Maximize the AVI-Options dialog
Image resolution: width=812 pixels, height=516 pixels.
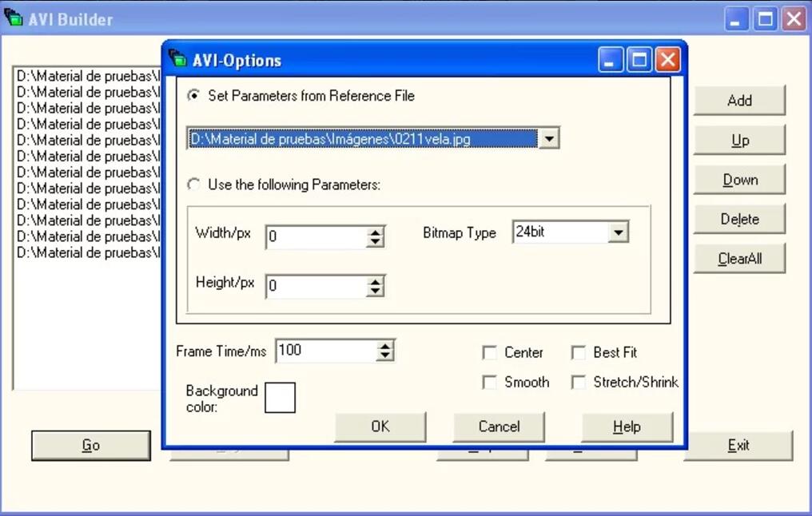click(639, 60)
